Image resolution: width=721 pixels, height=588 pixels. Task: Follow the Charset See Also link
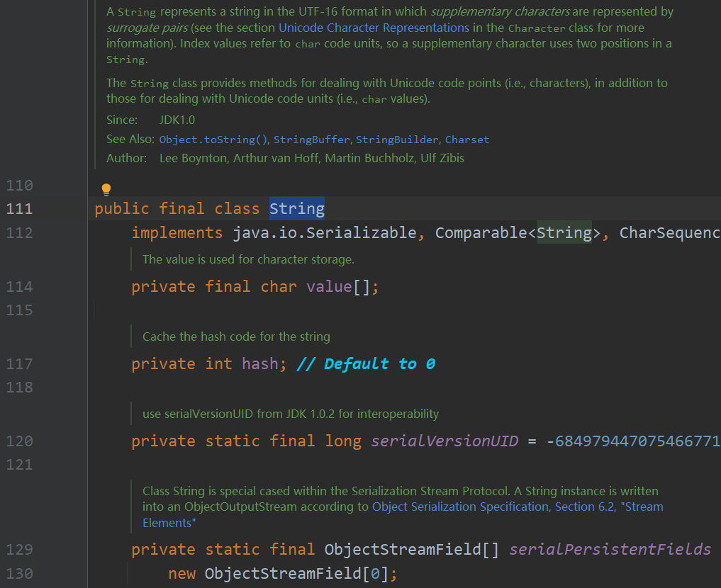point(467,140)
